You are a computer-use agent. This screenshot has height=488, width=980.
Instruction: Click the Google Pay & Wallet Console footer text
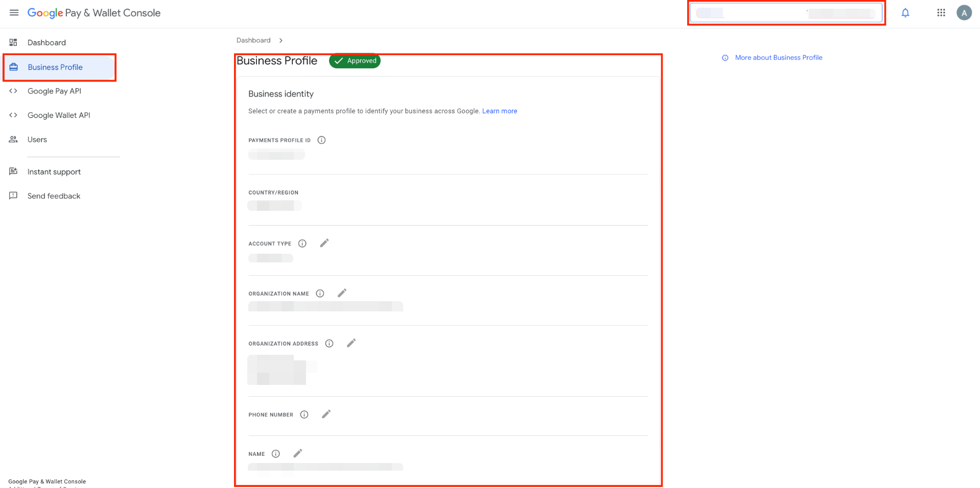click(47, 481)
